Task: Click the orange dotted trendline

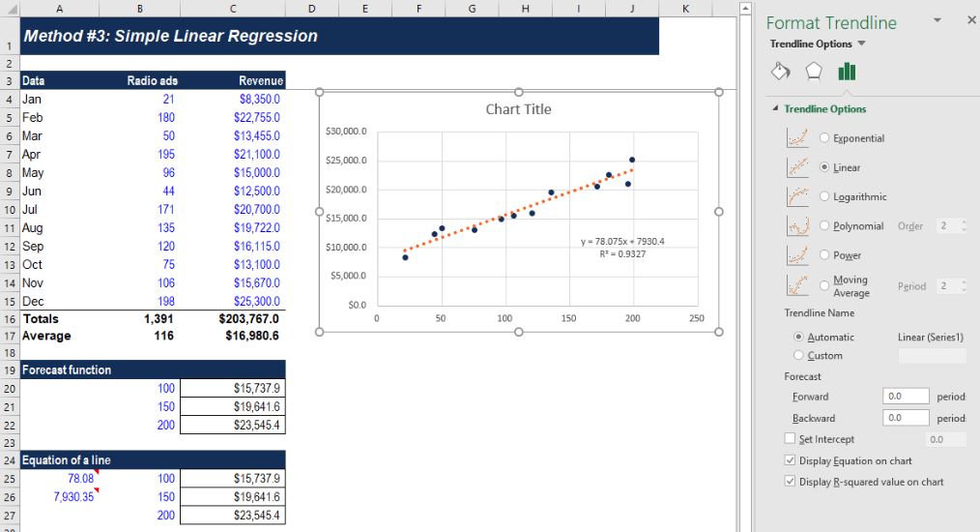Action: coord(519,210)
